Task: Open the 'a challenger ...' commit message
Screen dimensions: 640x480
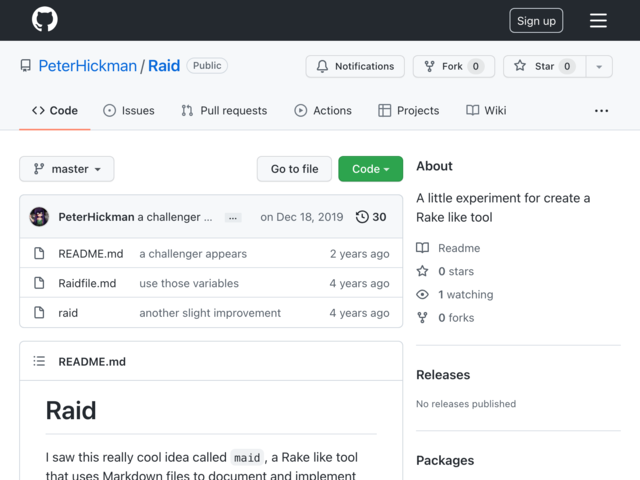Action: (175, 217)
